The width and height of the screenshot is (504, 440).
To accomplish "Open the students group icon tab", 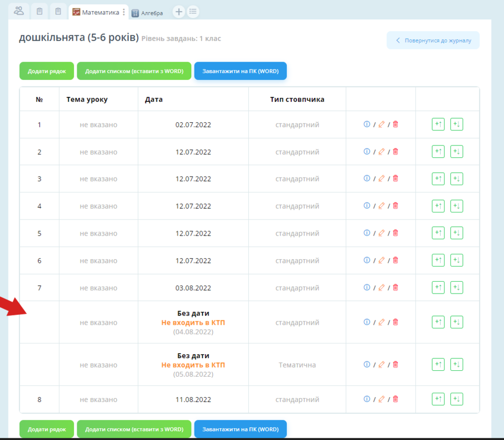I will click(19, 12).
